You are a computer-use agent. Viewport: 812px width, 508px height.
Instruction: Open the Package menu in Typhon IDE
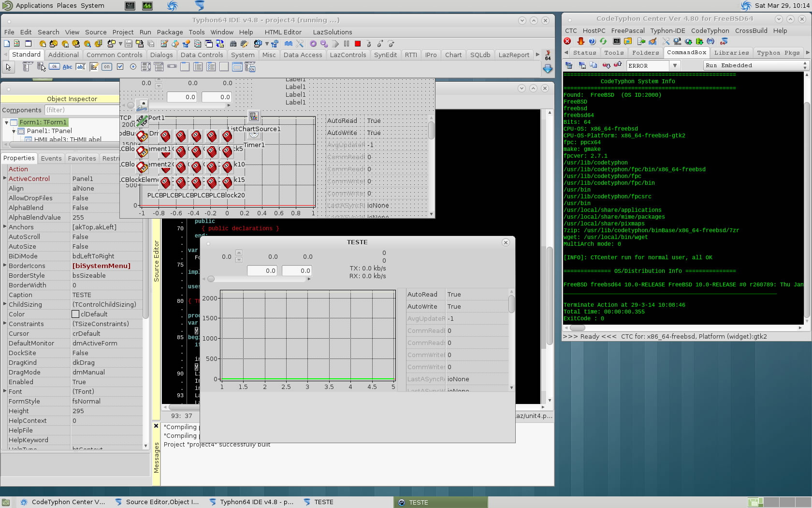[x=170, y=32]
